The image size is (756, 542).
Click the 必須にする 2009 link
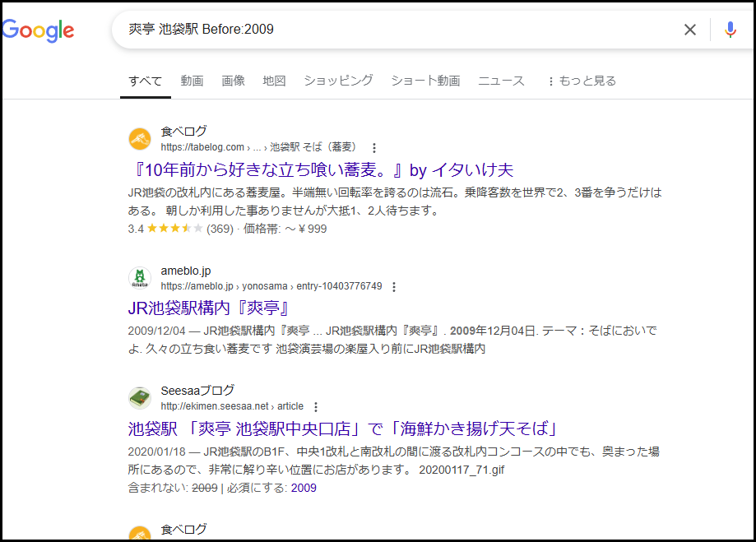click(x=304, y=488)
